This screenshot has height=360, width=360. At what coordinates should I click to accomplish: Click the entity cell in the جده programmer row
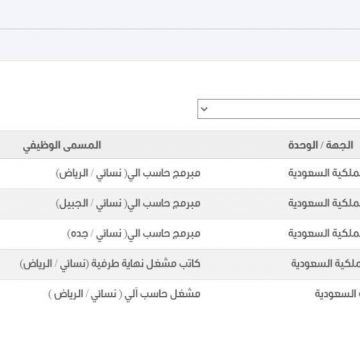(324, 234)
